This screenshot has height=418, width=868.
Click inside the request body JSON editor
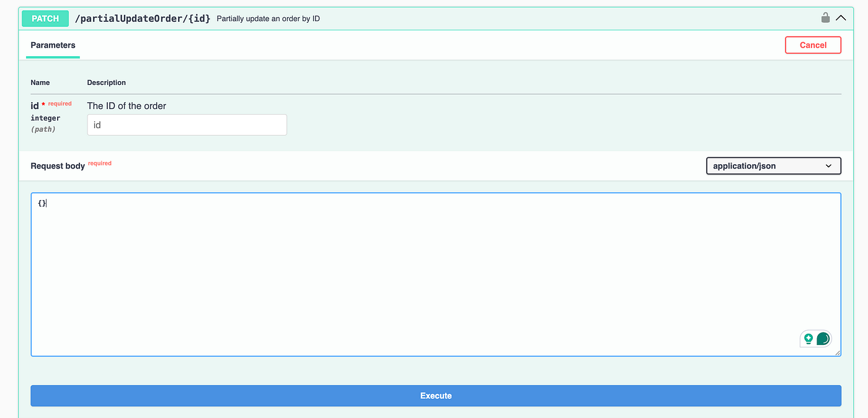click(x=436, y=274)
